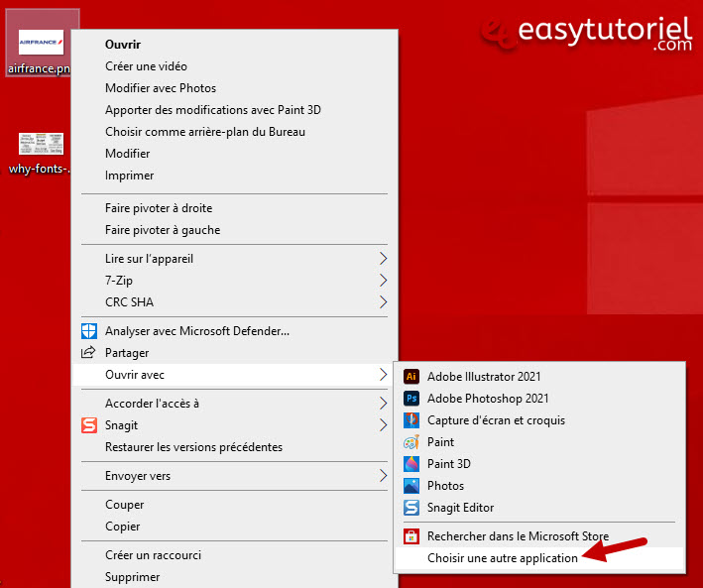Click the Adobe Illustrator 2021 icon
The height and width of the screenshot is (588, 703).
(x=411, y=377)
